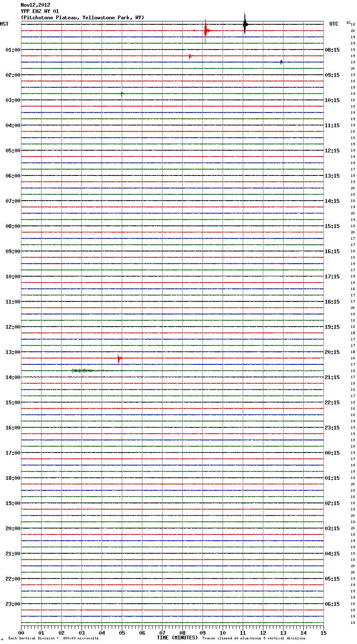Select the 18:00 MST time label

13,478
